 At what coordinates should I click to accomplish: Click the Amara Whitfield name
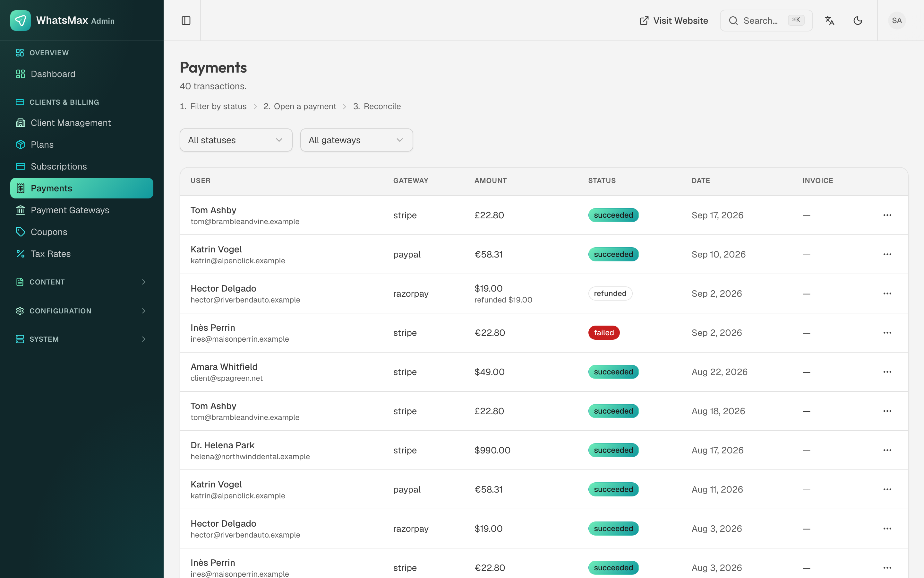(x=224, y=367)
